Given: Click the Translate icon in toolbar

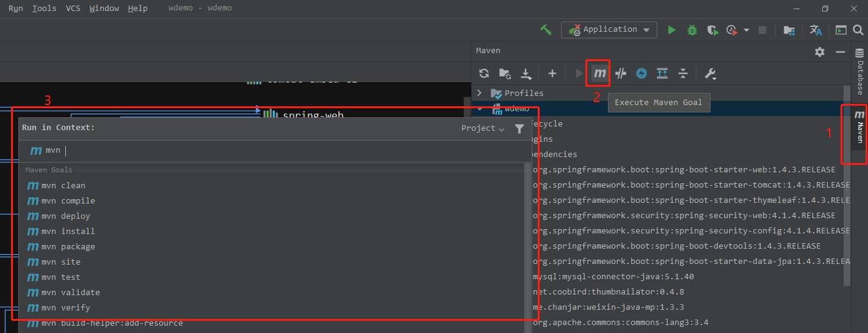Looking at the screenshot, I should (x=816, y=30).
